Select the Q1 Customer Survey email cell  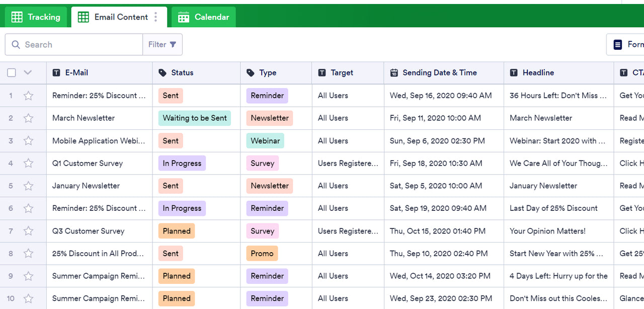click(x=100, y=163)
